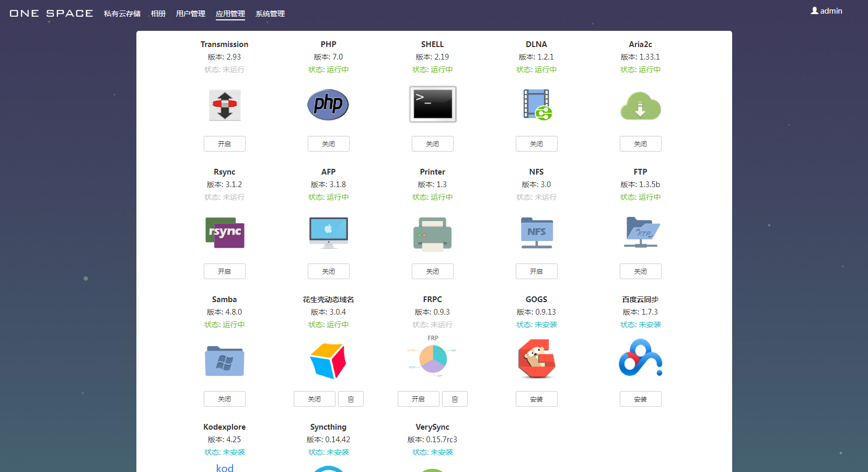Click Syncthing 版本: 0.14.42 text
868x472 pixels.
[x=329, y=440]
